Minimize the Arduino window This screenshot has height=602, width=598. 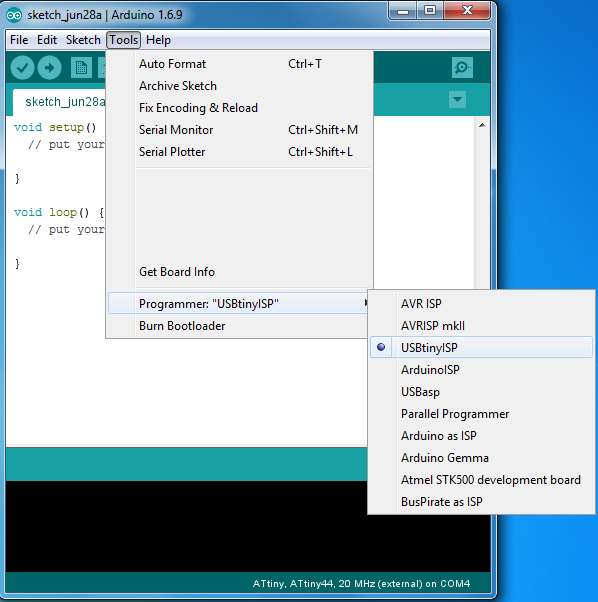point(403,11)
